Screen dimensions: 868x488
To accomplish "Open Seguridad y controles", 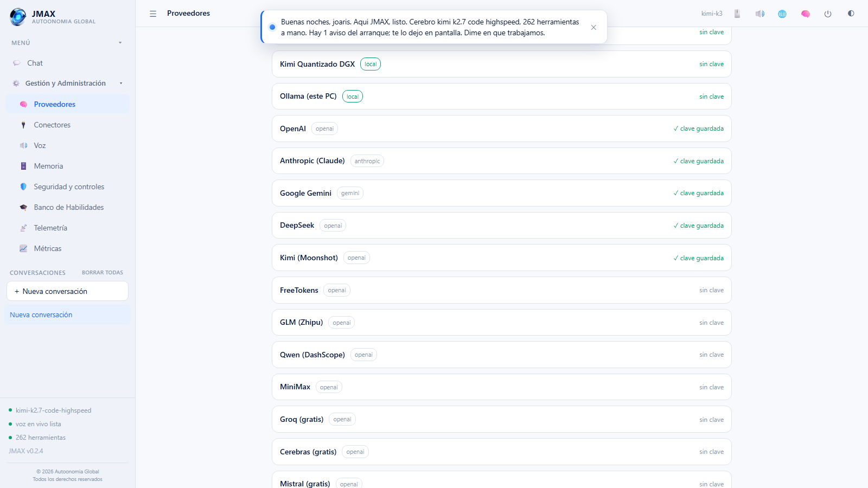I will tap(67, 187).
